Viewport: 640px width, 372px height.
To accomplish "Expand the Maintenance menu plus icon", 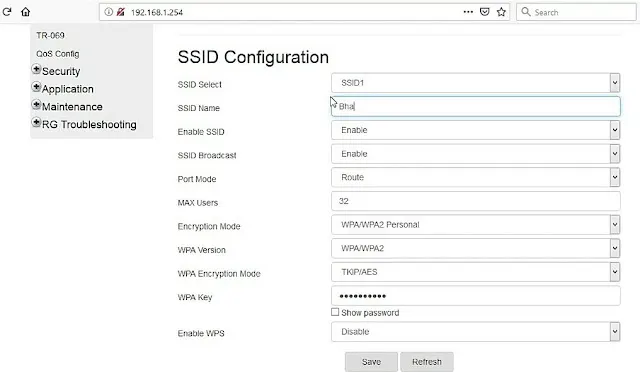I will click(36, 105).
